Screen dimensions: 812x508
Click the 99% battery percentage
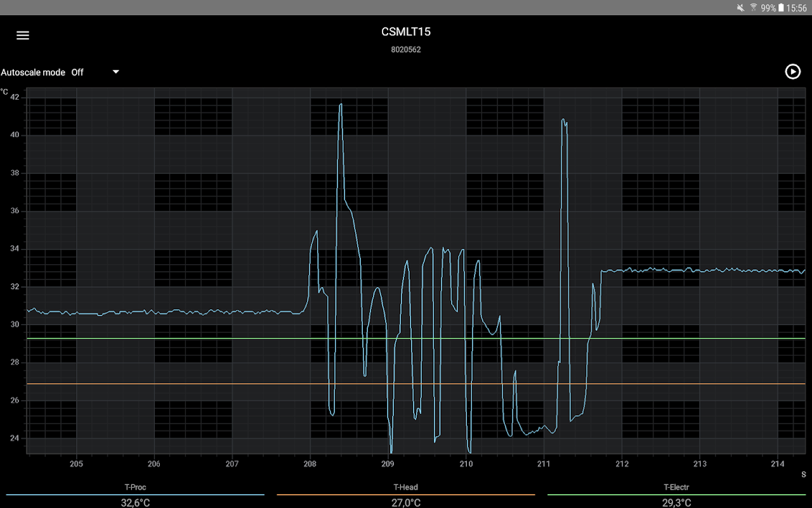pos(768,8)
